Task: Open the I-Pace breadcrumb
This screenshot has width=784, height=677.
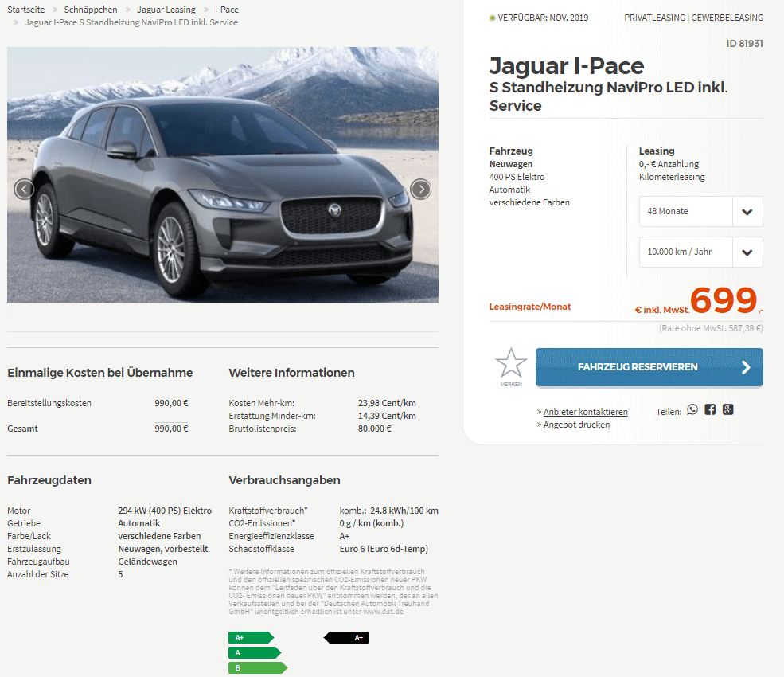Action: tap(227, 10)
